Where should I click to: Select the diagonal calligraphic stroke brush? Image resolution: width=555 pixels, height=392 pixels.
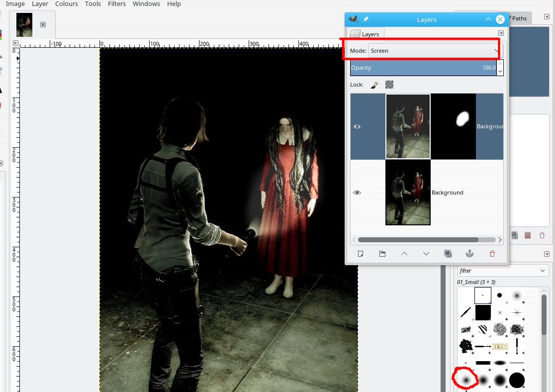(466, 312)
